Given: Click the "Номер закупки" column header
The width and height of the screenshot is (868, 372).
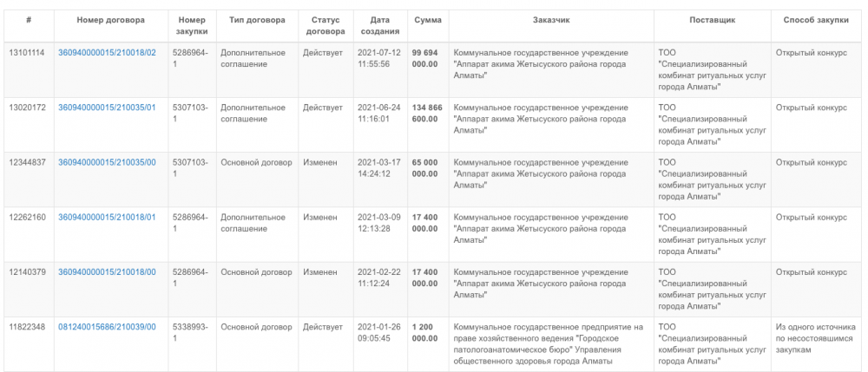Looking at the screenshot, I should pos(192,24).
